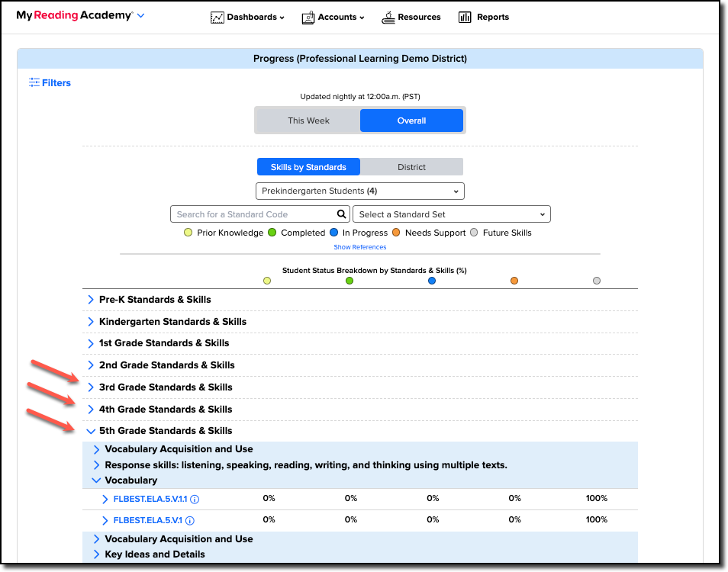Click the Resources apple-and-books icon

coord(388,18)
